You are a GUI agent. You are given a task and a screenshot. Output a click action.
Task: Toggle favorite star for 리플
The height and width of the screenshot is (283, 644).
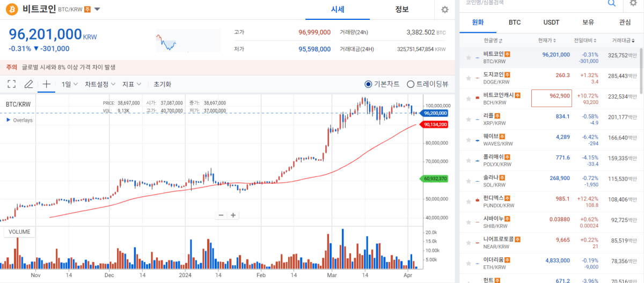coord(469,119)
